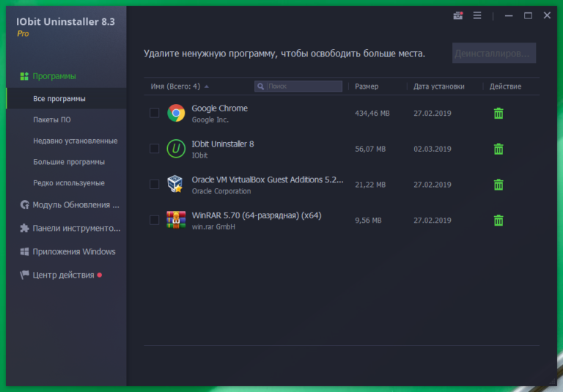Click the win.rar GmbH publisher text
The height and width of the screenshot is (392, 563).
(x=213, y=227)
